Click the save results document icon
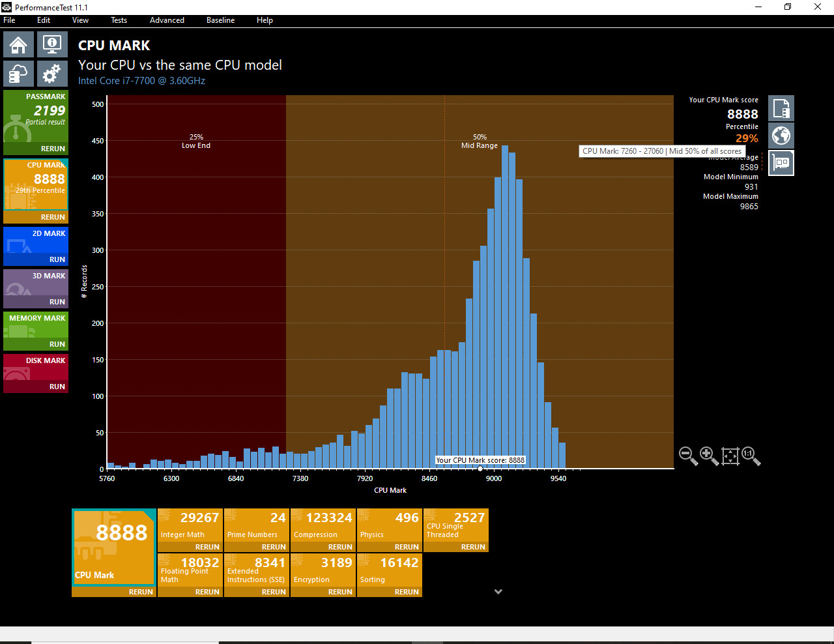Image resolution: width=834 pixels, height=644 pixels. (x=781, y=108)
